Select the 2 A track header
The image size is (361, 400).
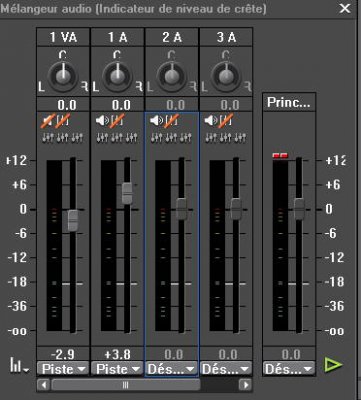(172, 37)
